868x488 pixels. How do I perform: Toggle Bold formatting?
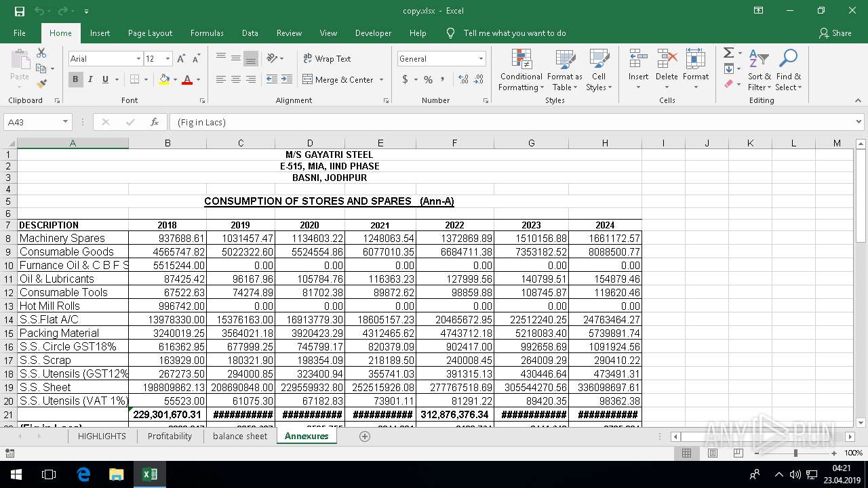tap(75, 79)
